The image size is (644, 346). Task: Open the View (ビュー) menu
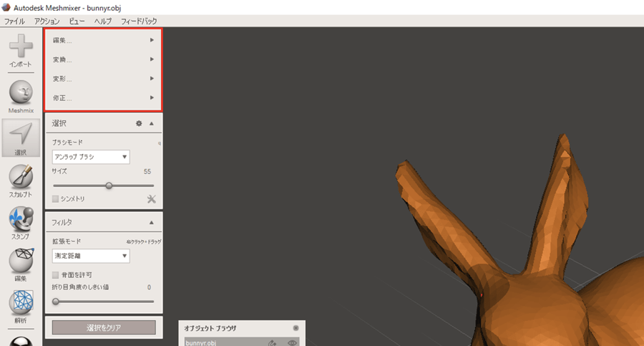[x=77, y=21]
